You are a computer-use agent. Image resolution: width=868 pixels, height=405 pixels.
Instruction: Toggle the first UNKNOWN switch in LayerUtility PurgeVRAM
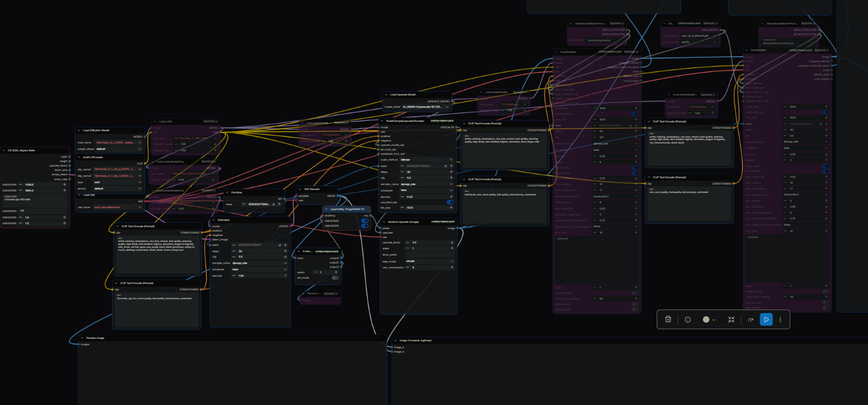coord(365,221)
